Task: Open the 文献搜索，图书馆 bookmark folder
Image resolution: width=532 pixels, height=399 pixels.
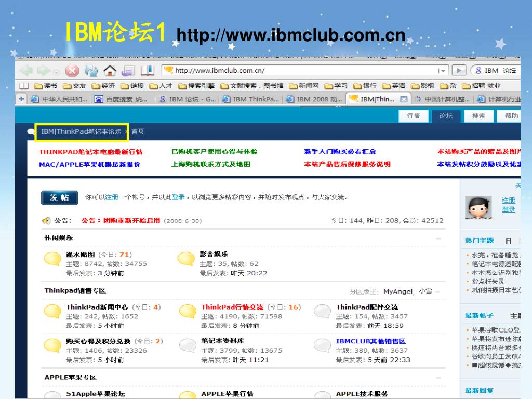Action: 252,86
